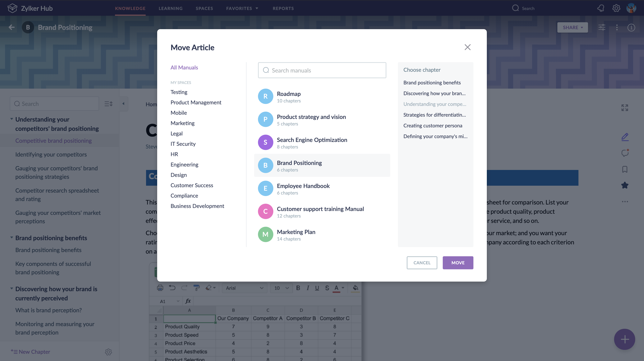Click the manual info icon
This screenshot has height=361, width=644.
coord(631,27)
